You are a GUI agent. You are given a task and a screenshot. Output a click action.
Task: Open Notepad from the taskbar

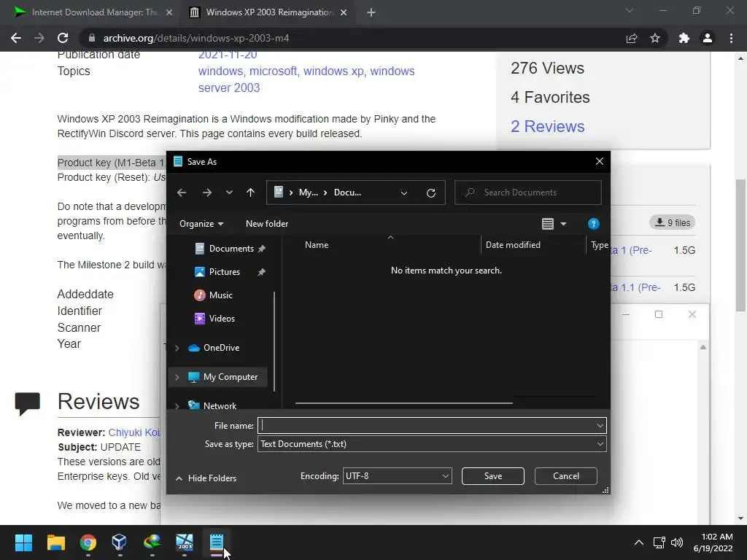pyautogui.click(x=216, y=542)
